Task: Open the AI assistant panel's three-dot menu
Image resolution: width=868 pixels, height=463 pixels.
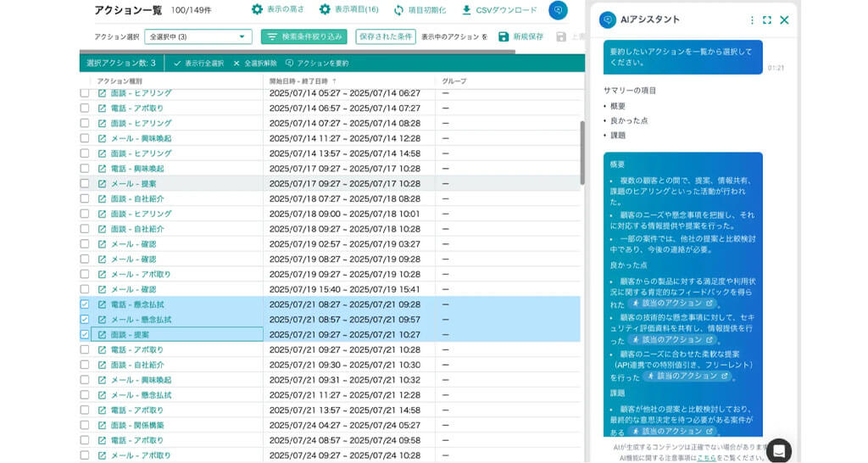Action: pos(752,20)
